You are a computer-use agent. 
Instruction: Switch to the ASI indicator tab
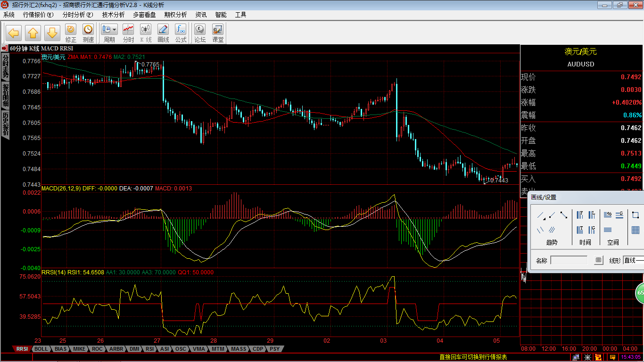click(165, 349)
